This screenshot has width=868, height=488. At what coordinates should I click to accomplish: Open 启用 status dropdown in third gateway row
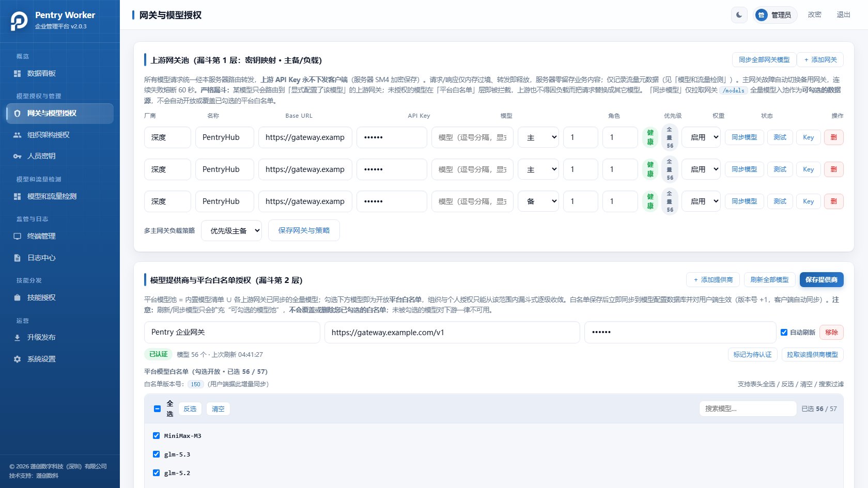pyautogui.click(x=701, y=201)
